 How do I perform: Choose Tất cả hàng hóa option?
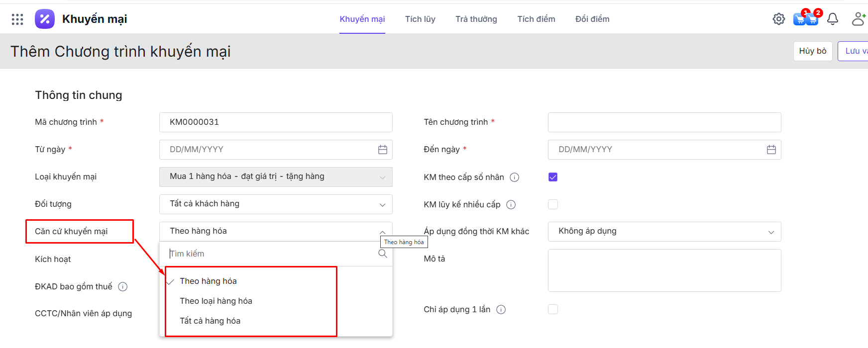(210, 321)
